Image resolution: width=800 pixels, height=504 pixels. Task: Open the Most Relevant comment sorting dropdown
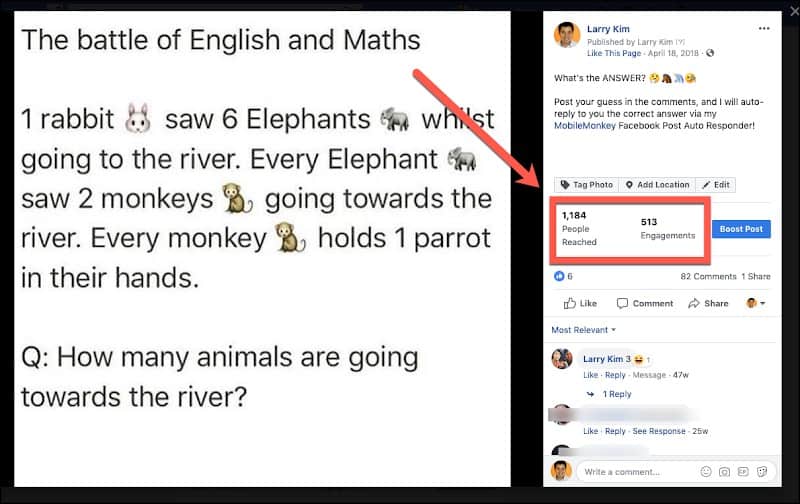pyautogui.click(x=583, y=330)
